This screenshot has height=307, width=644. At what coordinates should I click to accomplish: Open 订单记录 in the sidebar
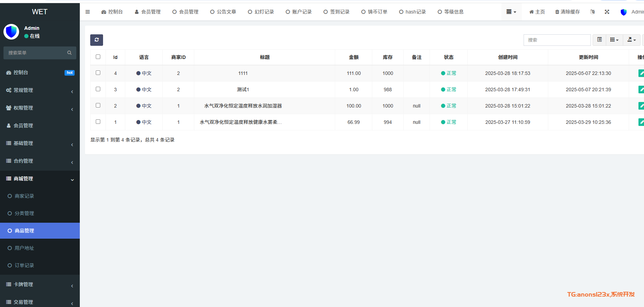click(x=24, y=265)
